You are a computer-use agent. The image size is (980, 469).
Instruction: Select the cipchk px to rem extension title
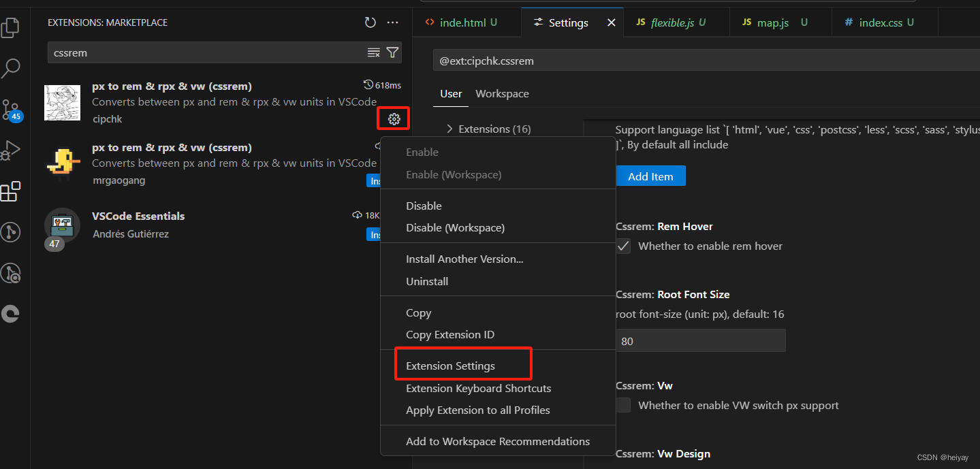pos(172,86)
